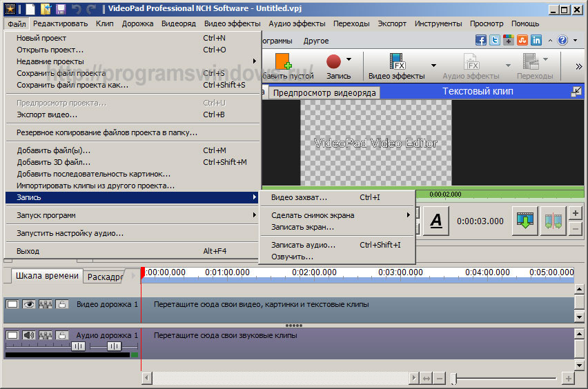588x389 pixels.
Task: Open dropdown arrow next to help icon
Action: (x=576, y=40)
